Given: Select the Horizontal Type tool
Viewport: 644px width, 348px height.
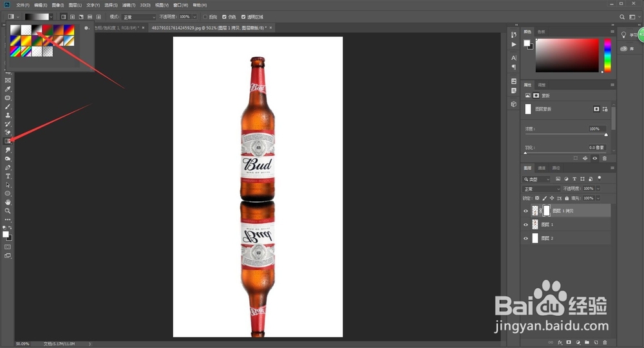Looking at the screenshot, I should click(7, 176).
